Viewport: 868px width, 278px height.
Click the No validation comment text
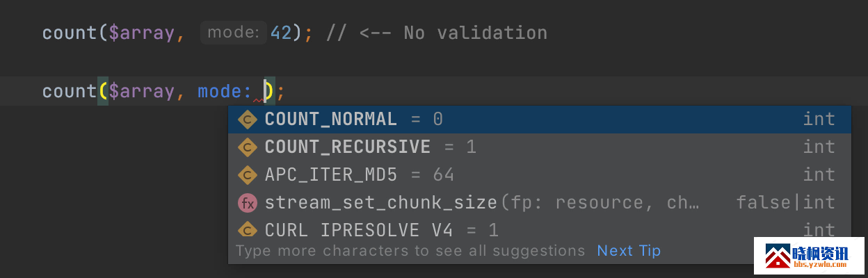click(475, 33)
